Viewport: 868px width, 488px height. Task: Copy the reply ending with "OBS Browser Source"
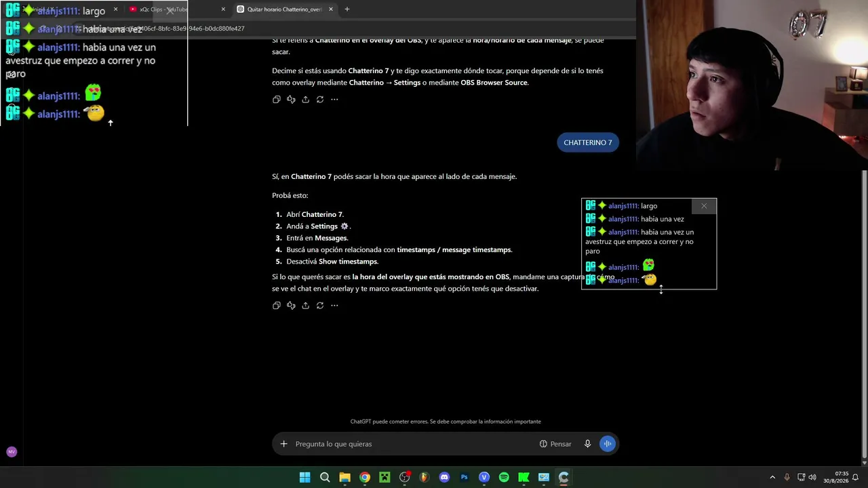(x=276, y=100)
